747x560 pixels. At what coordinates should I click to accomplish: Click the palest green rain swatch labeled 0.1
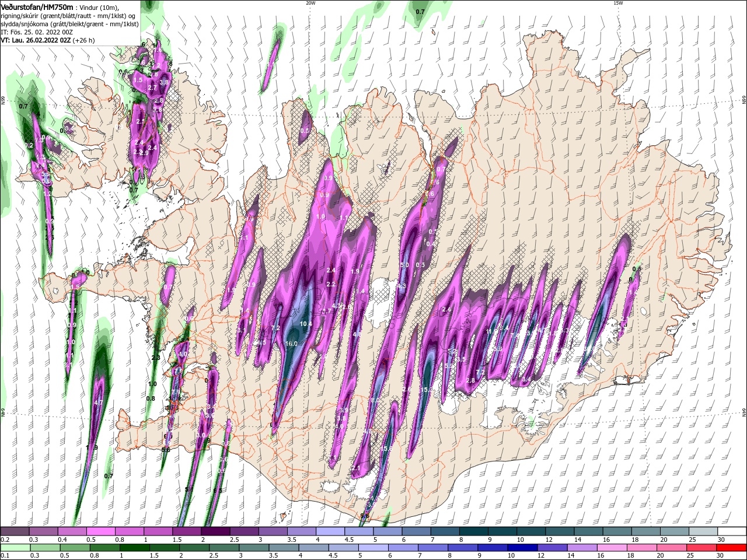click(15, 548)
